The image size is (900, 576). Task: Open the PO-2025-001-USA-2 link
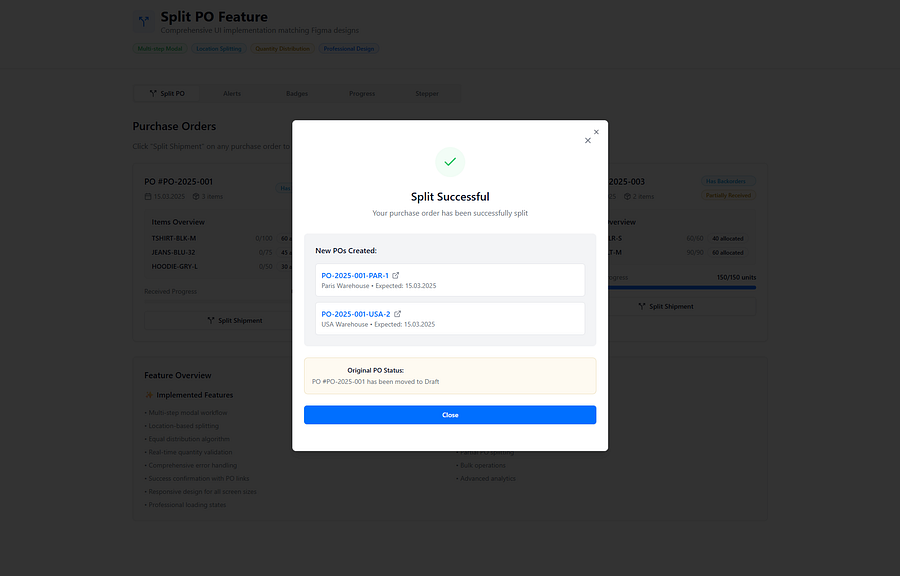[x=356, y=314]
